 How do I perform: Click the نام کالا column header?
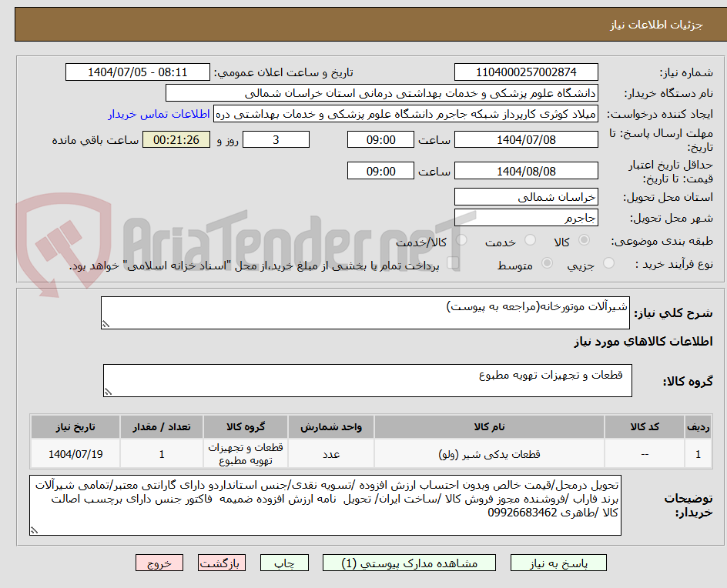coord(489,426)
